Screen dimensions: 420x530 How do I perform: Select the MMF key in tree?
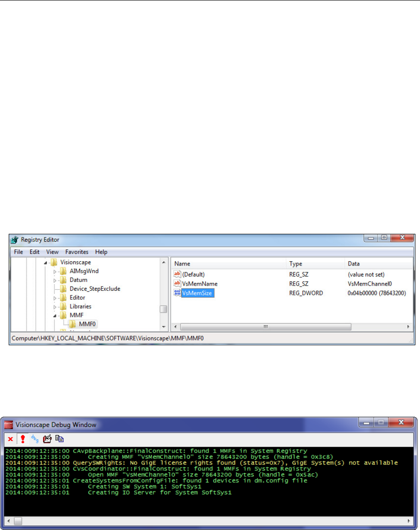click(x=76, y=315)
